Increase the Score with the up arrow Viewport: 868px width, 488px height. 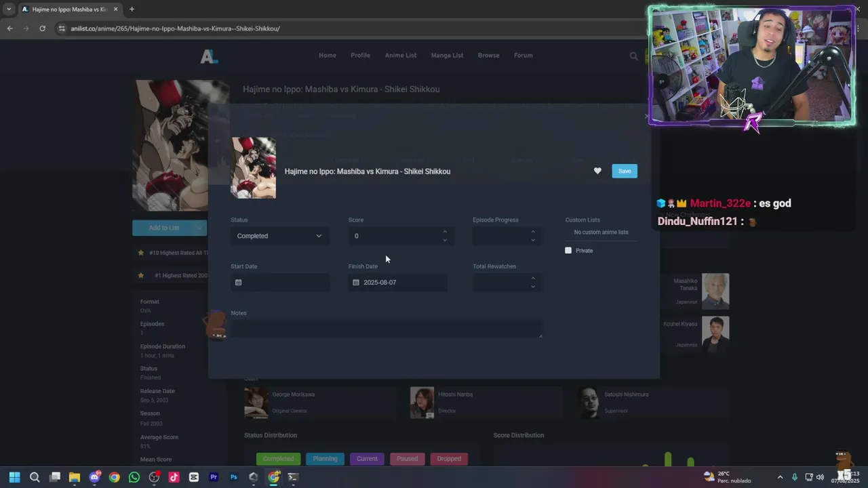(445, 232)
